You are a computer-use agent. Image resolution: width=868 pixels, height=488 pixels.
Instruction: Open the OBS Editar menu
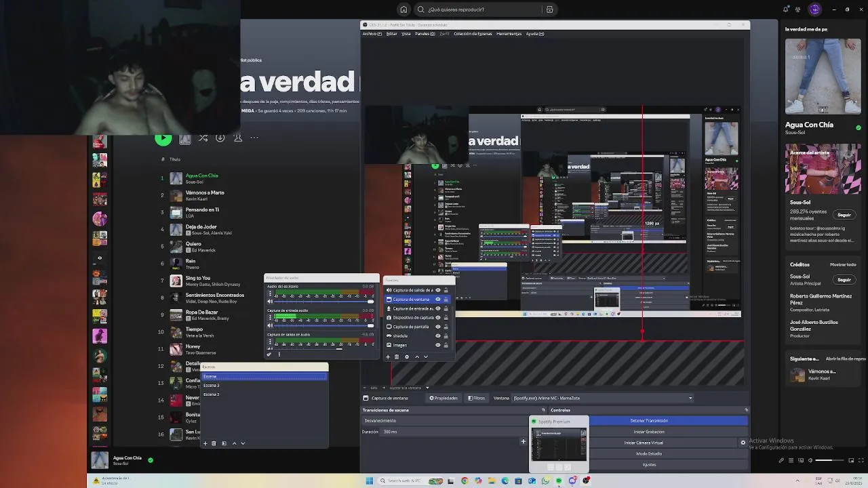click(392, 34)
